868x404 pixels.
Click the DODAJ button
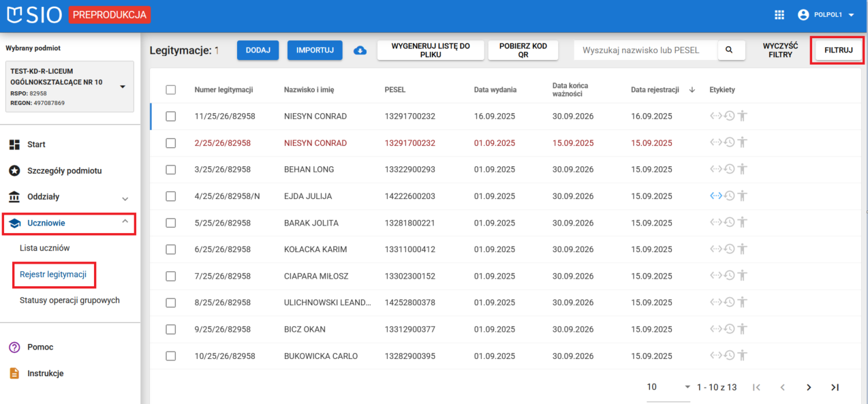pyautogui.click(x=258, y=50)
